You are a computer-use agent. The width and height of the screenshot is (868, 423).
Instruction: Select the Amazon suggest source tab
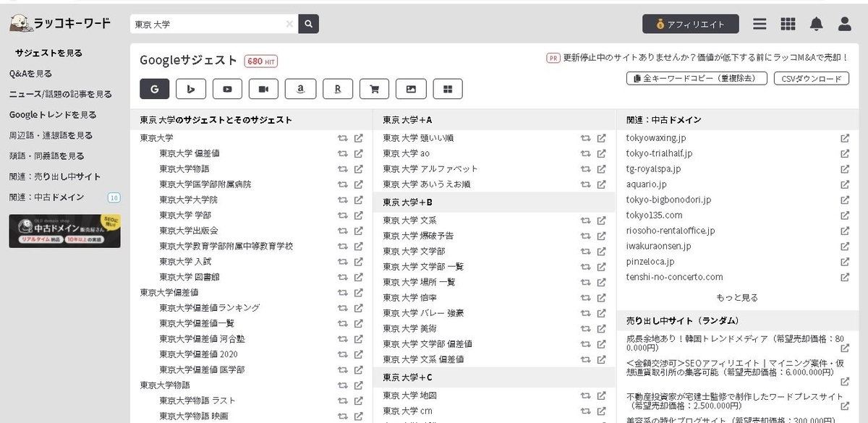tap(301, 89)
